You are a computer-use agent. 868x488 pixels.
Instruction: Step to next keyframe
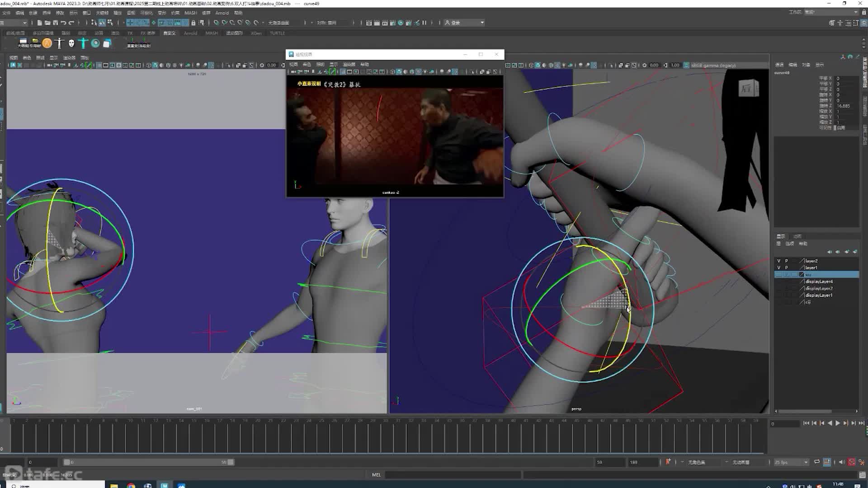click(845, 423)
